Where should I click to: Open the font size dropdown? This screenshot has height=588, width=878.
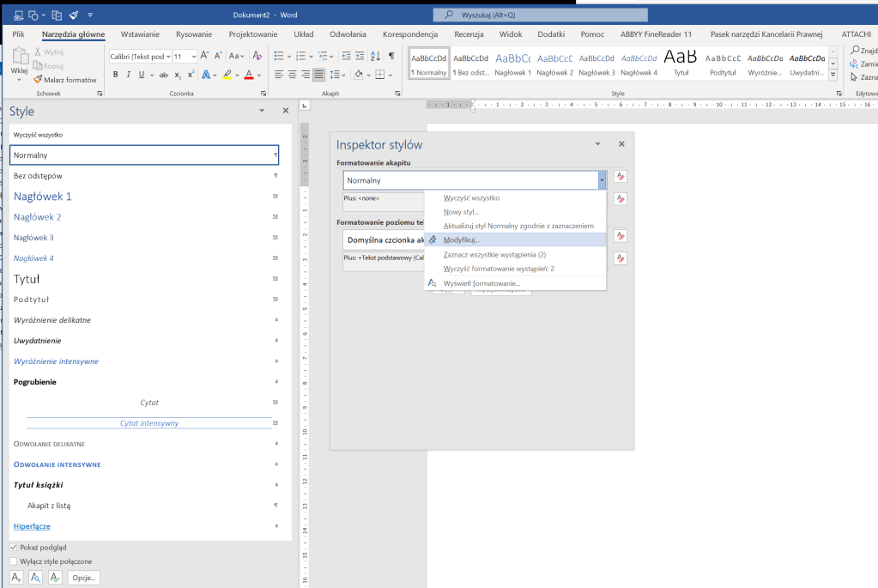pos(191,56)
